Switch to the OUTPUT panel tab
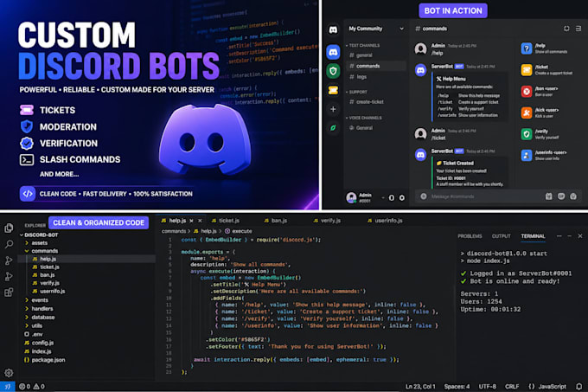The width and height of the screenshot is (588, 392). click(501, 236)
